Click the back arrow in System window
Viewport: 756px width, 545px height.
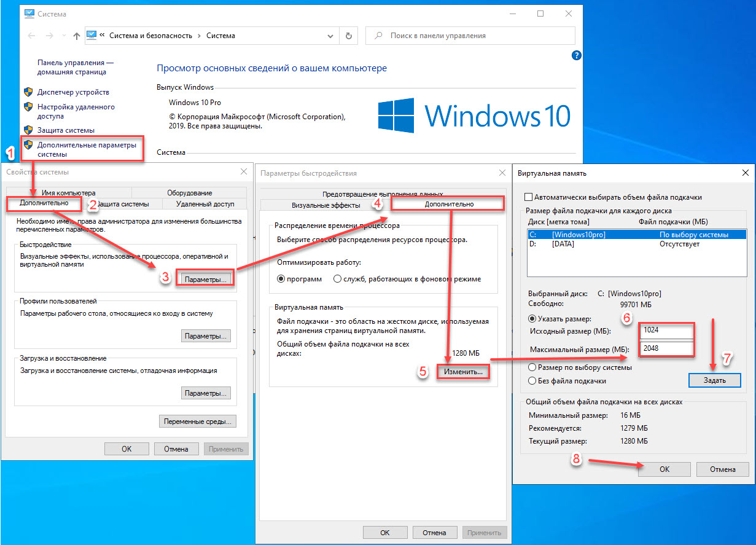point(31,36)
